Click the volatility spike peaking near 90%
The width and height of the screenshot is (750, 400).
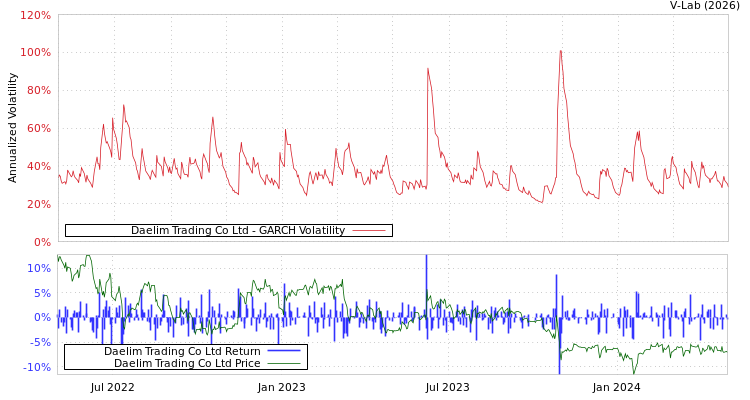pos(428,69)
